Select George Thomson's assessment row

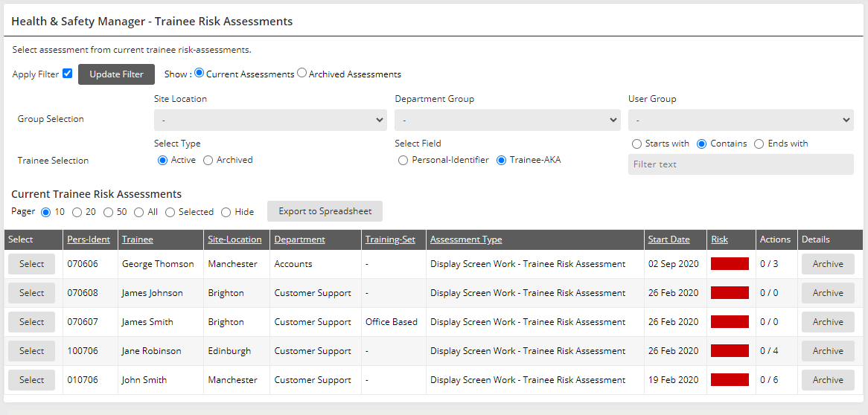32,264
